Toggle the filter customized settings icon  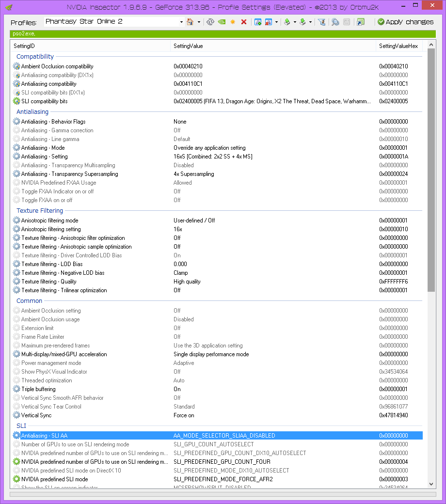coord(321,22)
